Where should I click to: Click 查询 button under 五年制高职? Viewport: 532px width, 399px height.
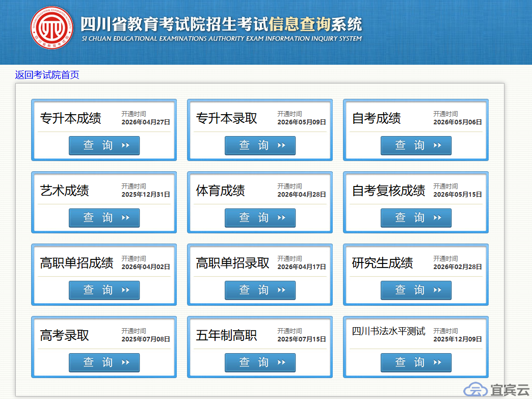point(260,362)
